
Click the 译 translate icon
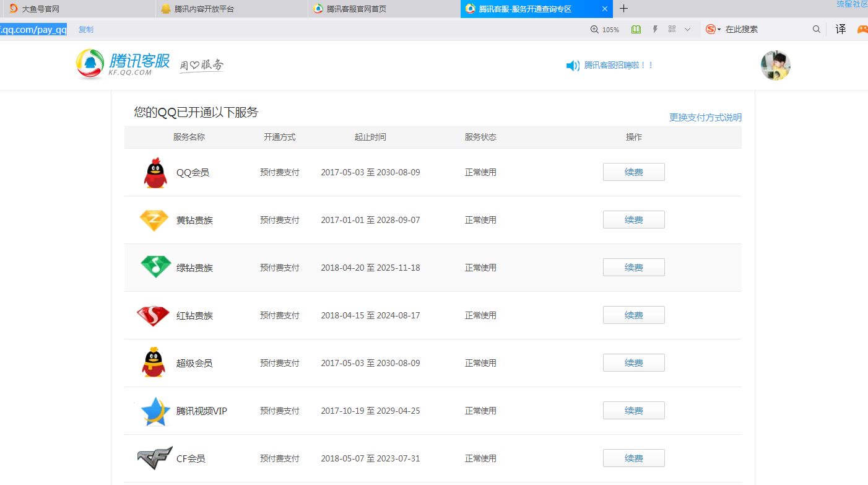pyautogui.click(x=841, y=29)
